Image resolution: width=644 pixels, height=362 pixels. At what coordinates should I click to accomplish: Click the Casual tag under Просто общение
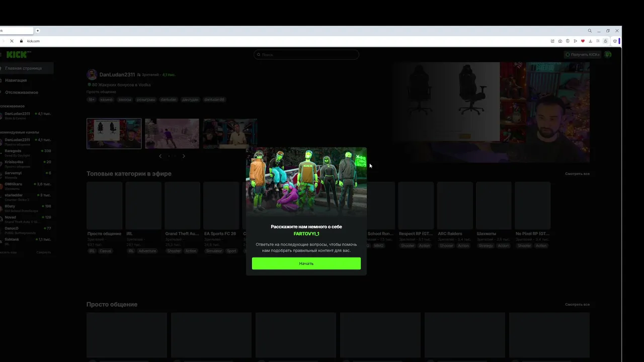click(105, 251)
